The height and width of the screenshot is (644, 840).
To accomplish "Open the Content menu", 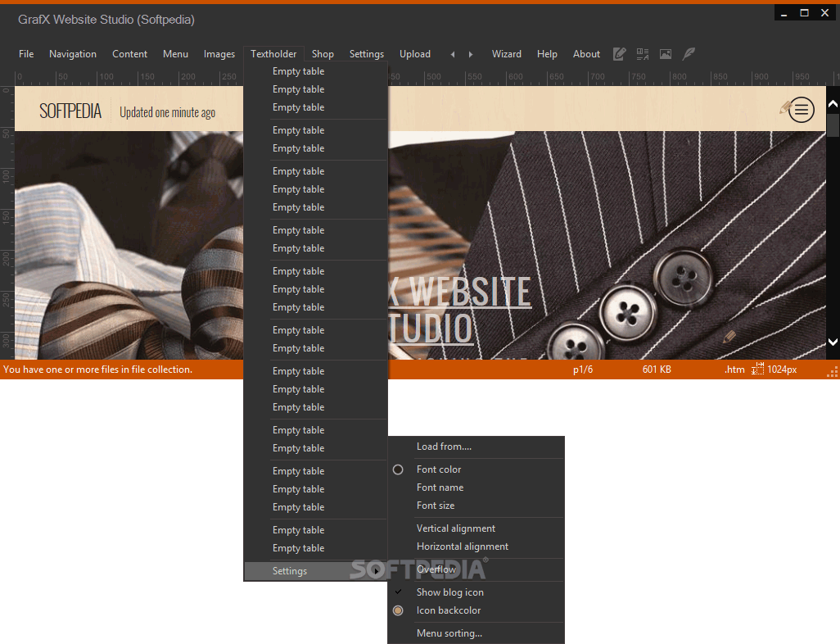I will point(129,54).
